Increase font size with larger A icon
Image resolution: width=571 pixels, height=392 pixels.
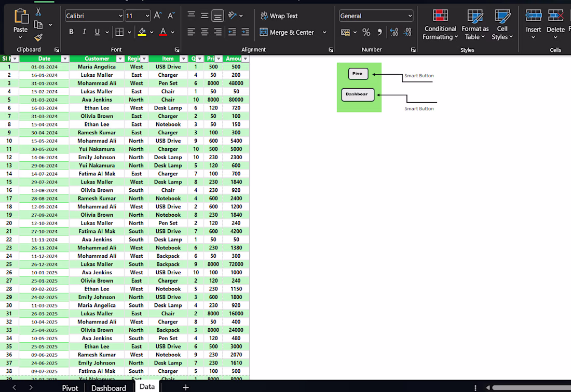158,16
